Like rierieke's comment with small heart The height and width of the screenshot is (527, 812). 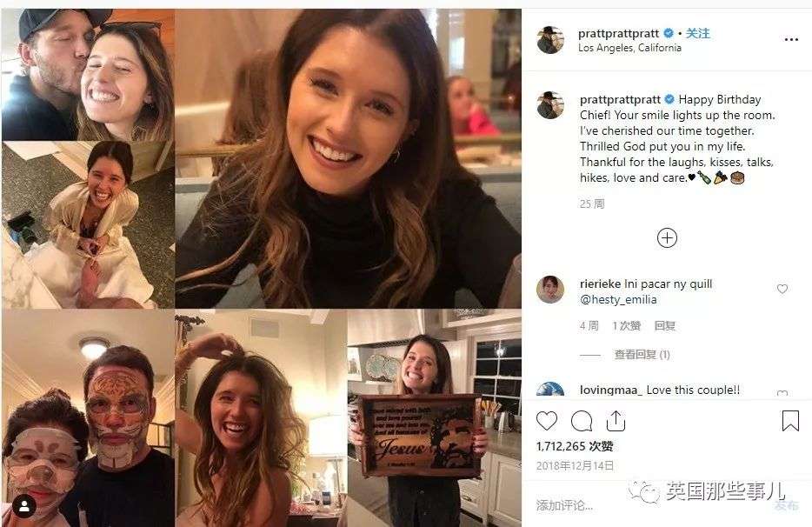[782, 290]
